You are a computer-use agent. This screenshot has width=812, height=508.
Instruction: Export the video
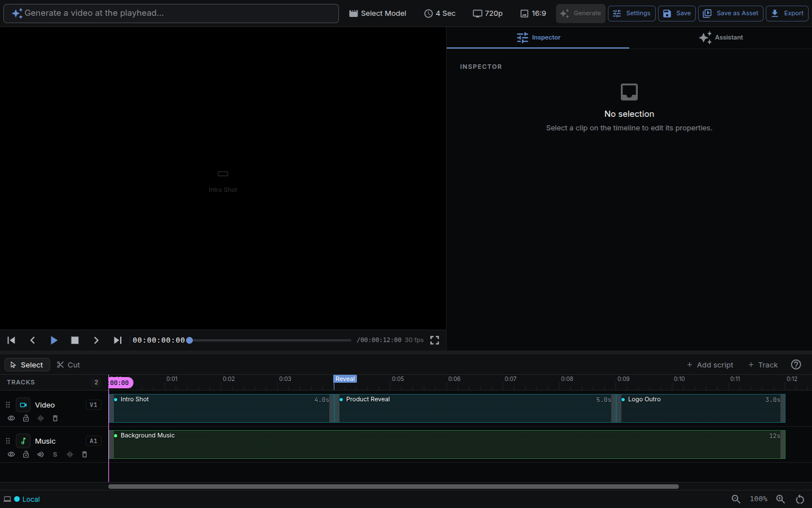pyautogui.click(x=787, y=13)
